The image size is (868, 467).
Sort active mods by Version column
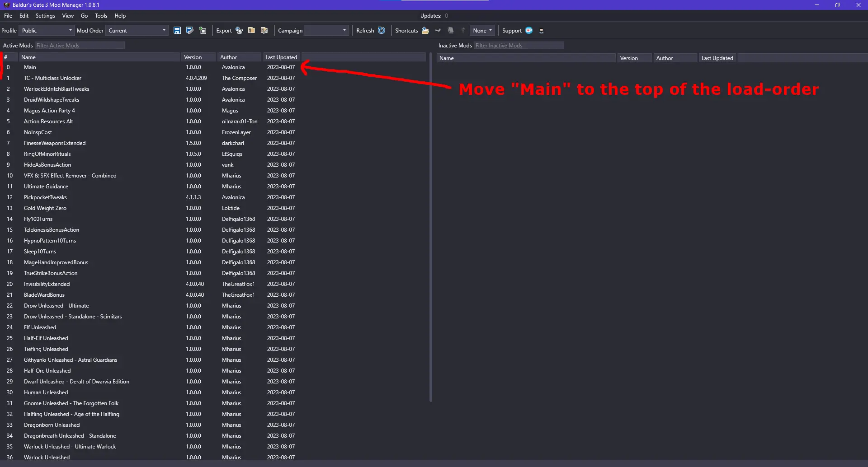click(198, 57)
